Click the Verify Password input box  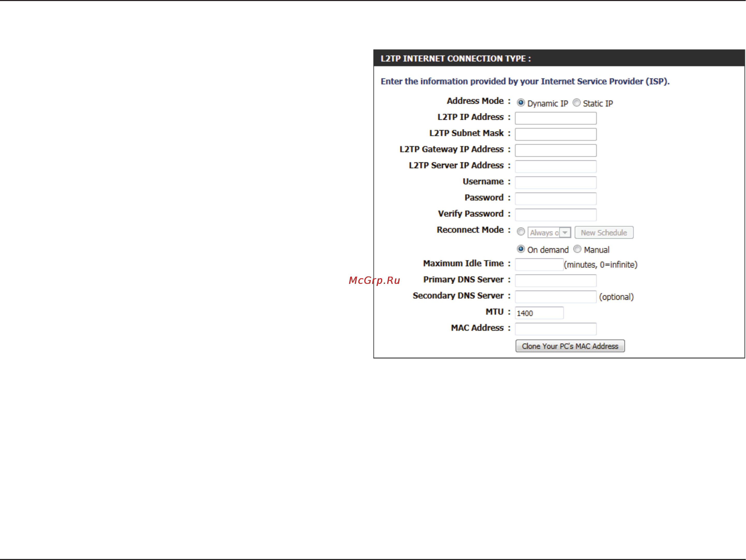tap(555, 215)
